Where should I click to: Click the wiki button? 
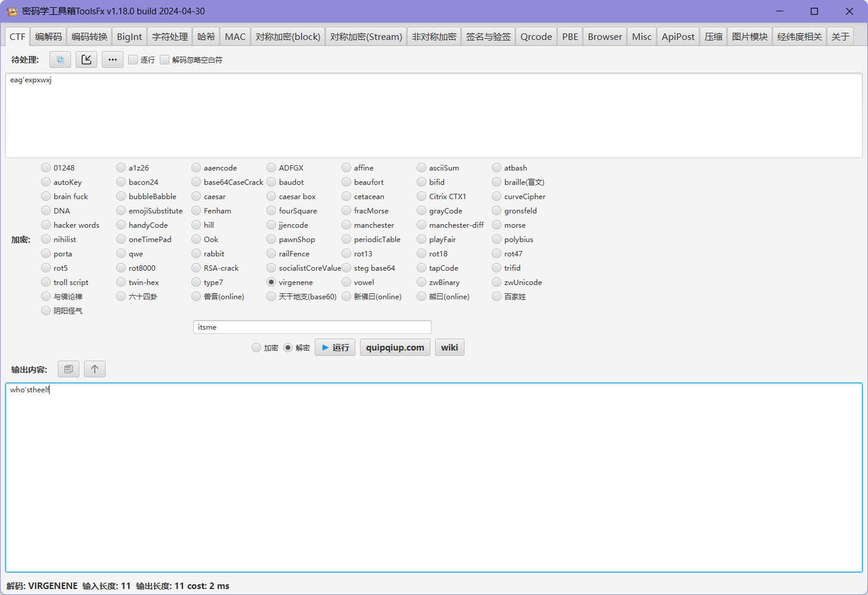pyautogui.click(x=449, y=348)
